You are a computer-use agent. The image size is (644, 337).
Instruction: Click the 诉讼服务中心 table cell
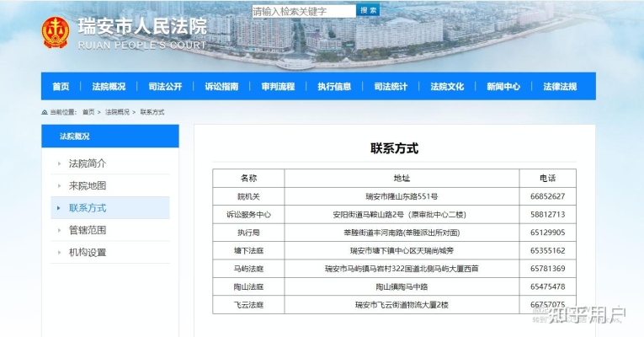pyautogui.click(x=248, y=215)
